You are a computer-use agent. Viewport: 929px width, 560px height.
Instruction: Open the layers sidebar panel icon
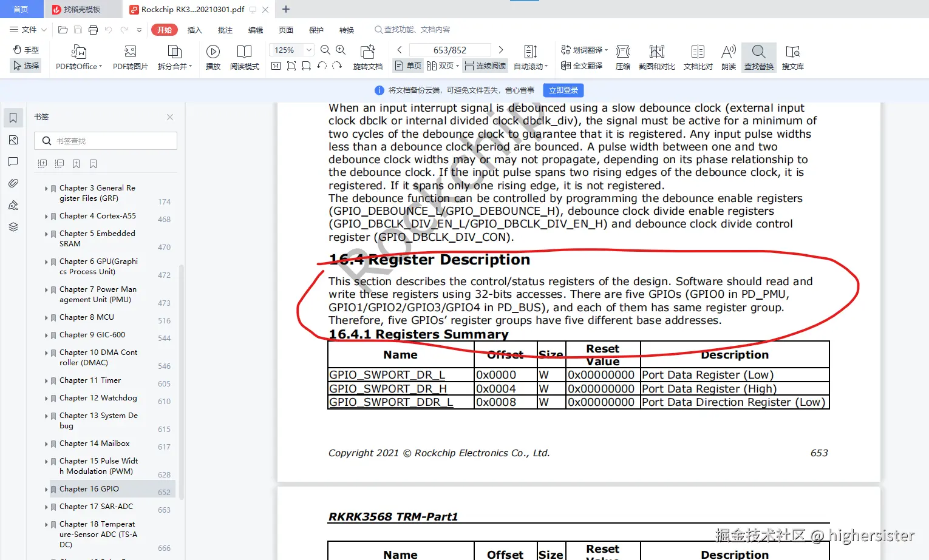(x=13, y=227)
